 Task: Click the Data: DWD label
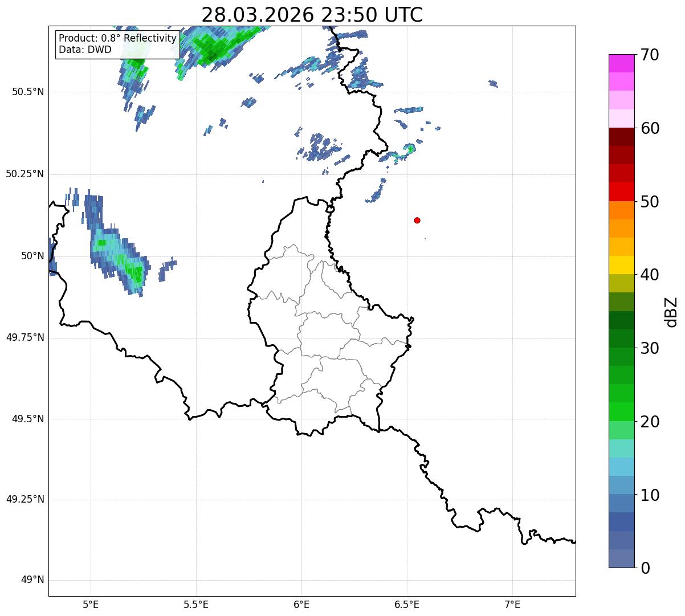pyautogui.click(x=85, y=50)
